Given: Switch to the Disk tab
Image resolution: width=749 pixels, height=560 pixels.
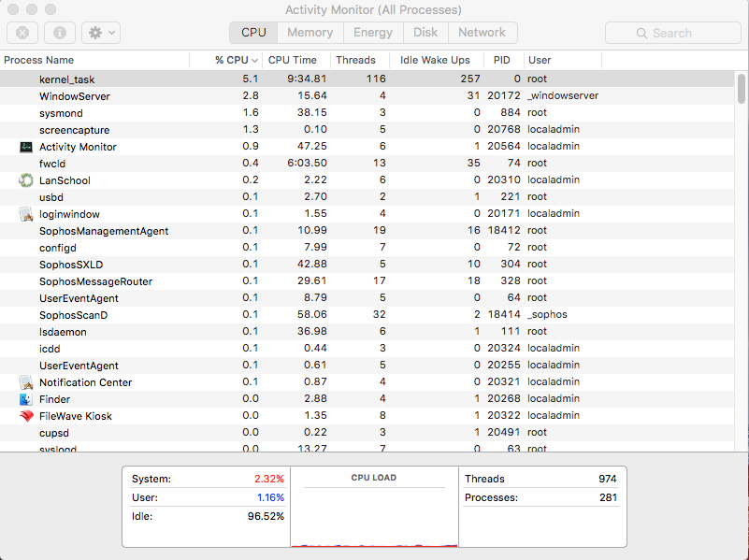Looking at the screenshot, I should [x=425, y=33].
